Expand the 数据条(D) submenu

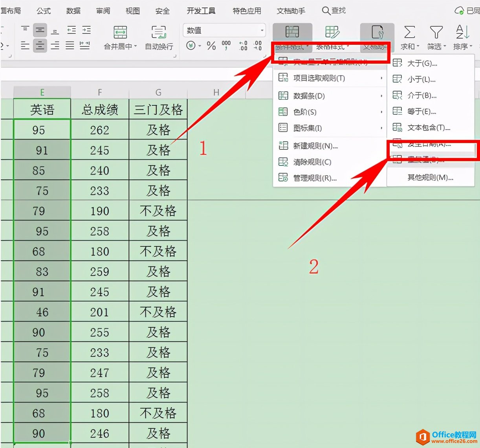click(330, 95)
